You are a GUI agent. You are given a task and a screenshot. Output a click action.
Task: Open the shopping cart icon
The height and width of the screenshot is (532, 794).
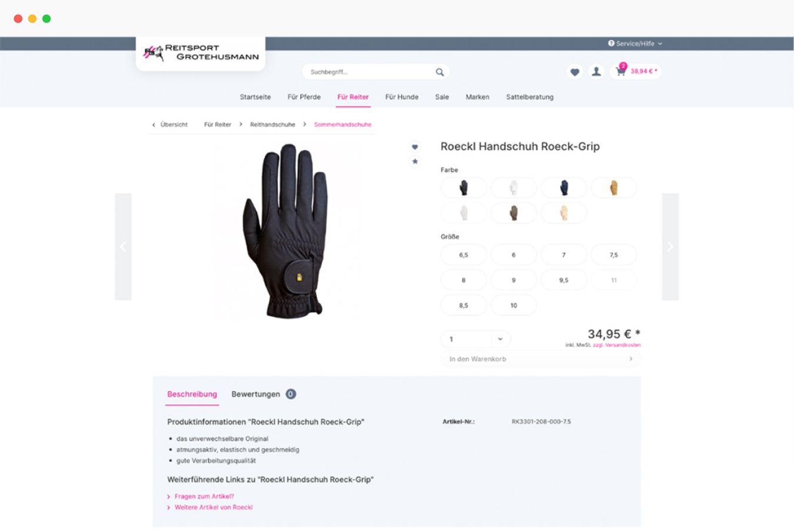(x=620, y=72)
